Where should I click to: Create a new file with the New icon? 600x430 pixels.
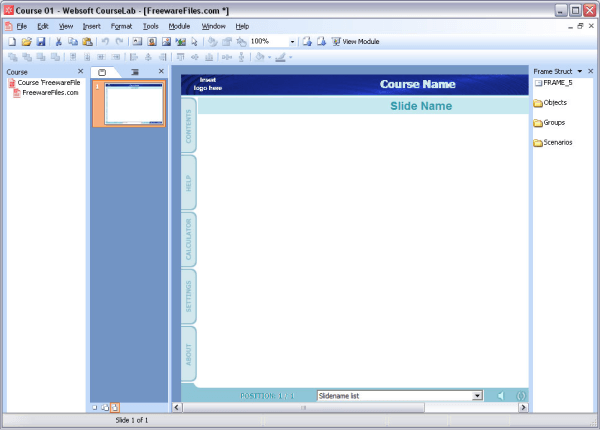(12, 41)
